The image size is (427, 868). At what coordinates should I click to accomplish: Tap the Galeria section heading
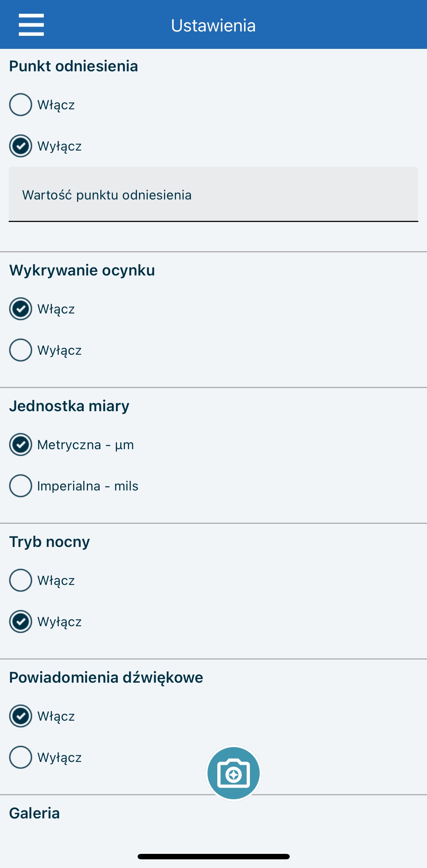click(x=34, y=813)
